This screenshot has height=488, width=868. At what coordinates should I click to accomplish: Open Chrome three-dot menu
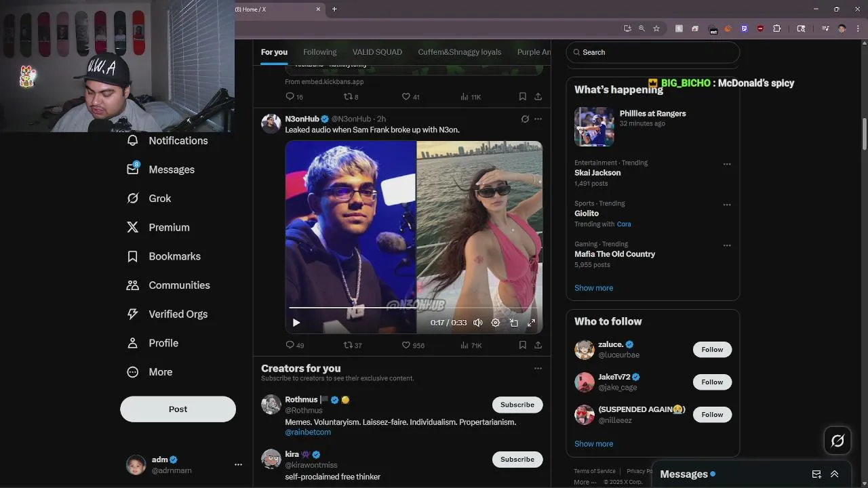858,28
